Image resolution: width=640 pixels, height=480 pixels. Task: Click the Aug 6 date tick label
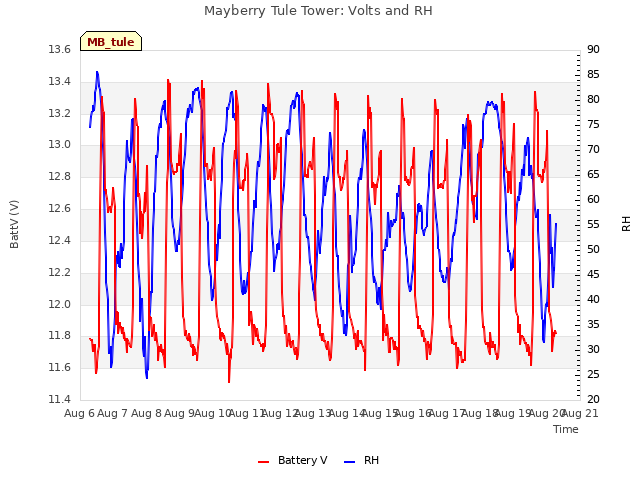click(79, 413)
